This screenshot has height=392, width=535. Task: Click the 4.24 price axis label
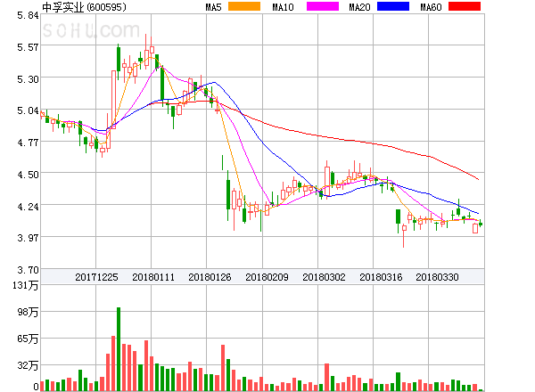[28, 206]
